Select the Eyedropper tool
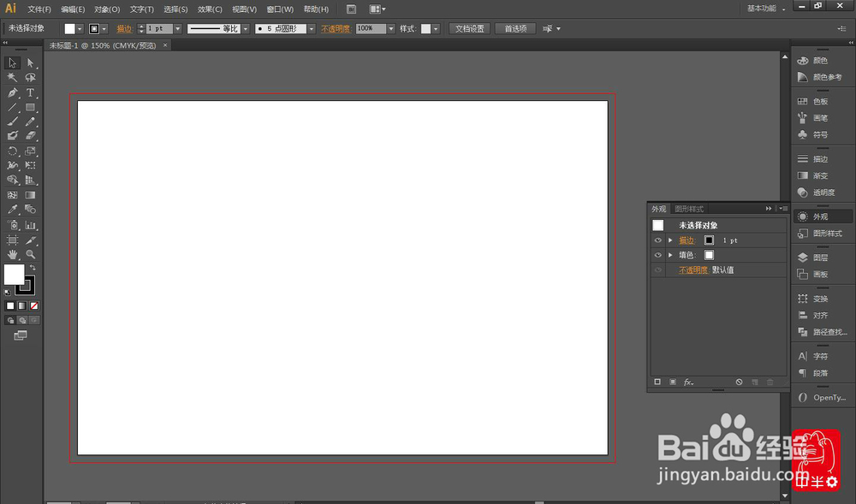856x504 pixels. click(12, 209)
